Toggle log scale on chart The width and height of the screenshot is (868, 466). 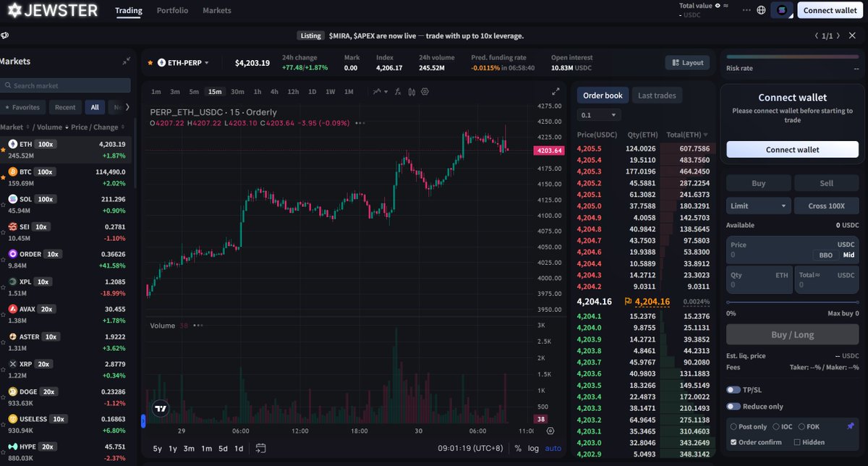[x=532, y=449]
